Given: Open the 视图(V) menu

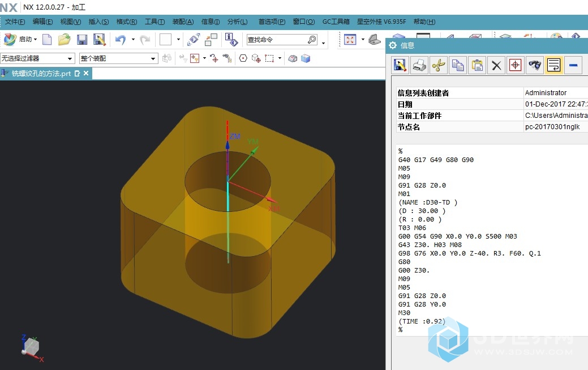Looking at the screenshot, I should pyautogui.click(x=71, y=22).
